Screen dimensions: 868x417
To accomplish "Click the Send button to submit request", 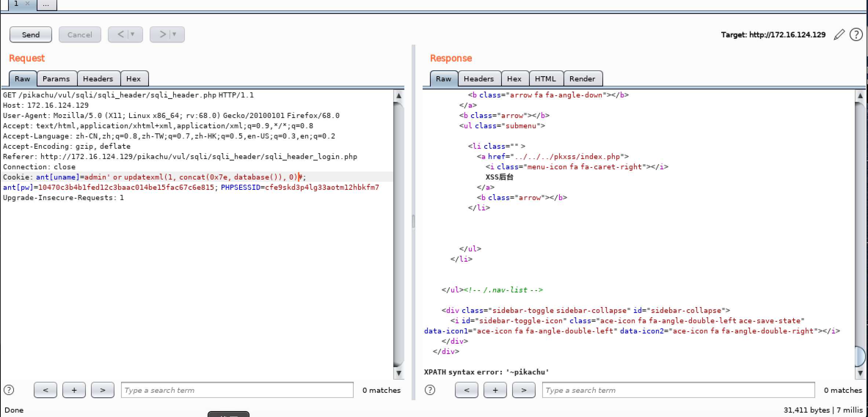I will 31,34.
